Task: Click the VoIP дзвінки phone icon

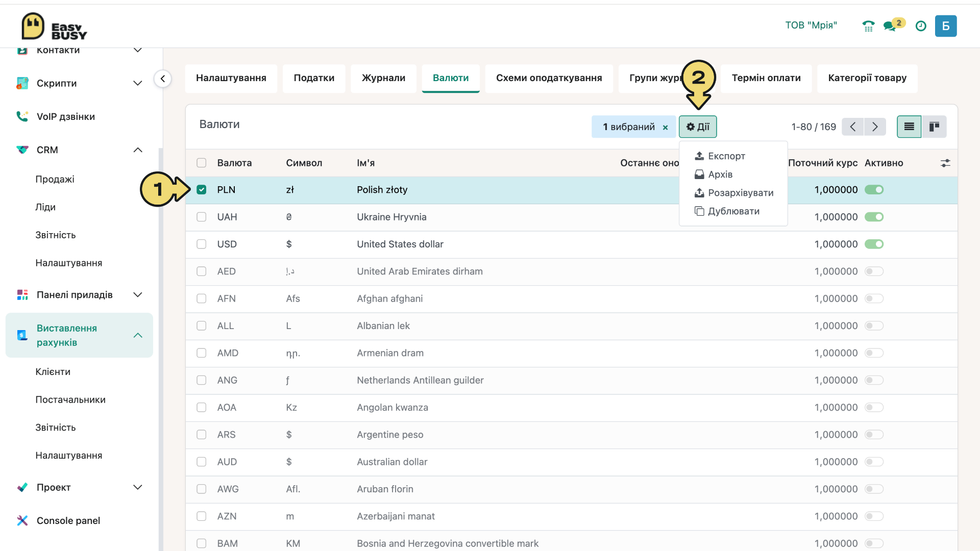Action: (22, 116)
